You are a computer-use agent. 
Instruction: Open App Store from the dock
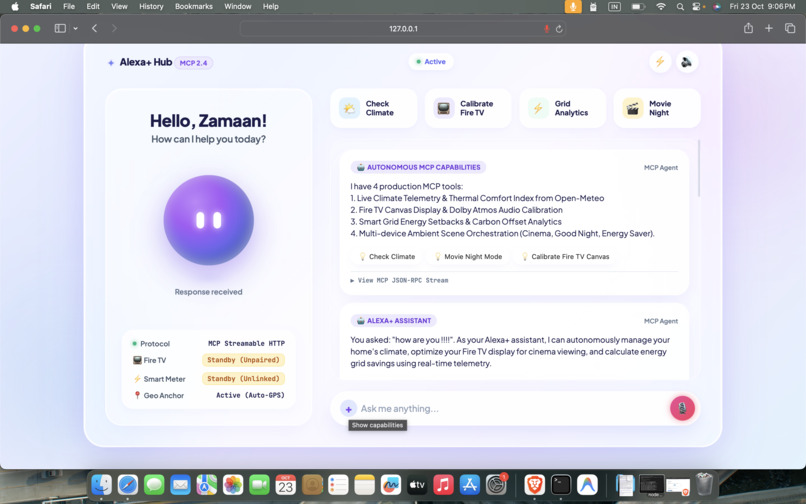pos(469,484)
